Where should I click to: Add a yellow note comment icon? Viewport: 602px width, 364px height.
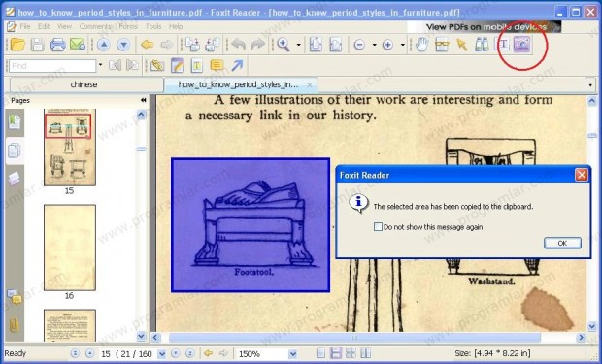(217, 66)
